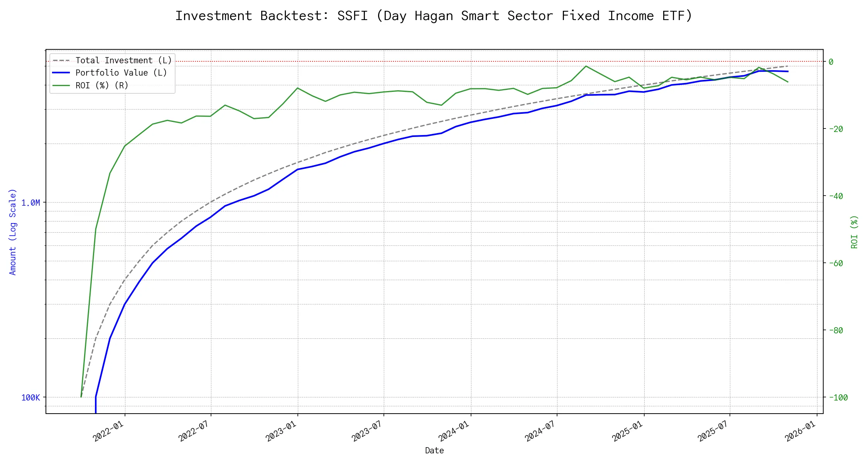
Task: Click the chart title text
Action: click(x=434, y=16)
